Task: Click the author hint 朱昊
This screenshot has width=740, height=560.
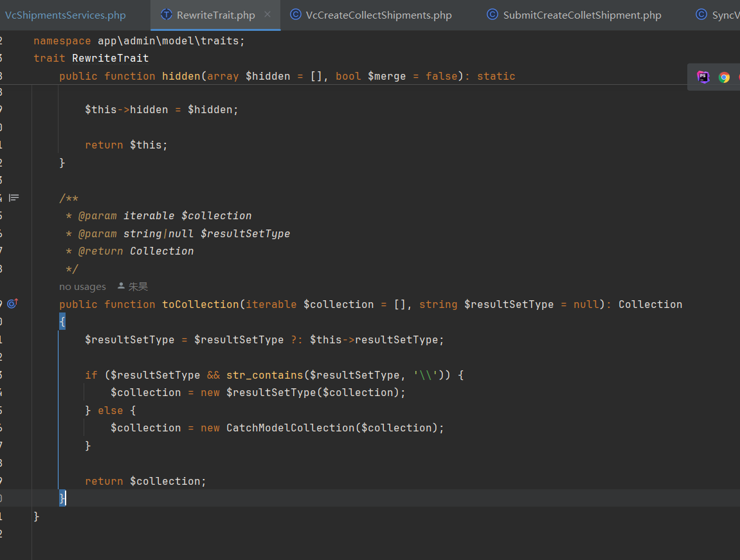Action: click(133, 287)
